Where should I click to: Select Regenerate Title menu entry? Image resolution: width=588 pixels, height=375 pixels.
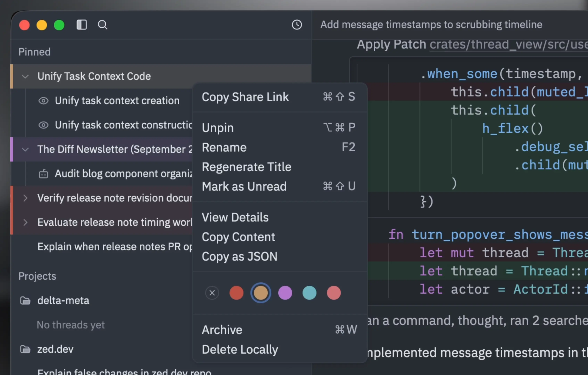(280, 167)
